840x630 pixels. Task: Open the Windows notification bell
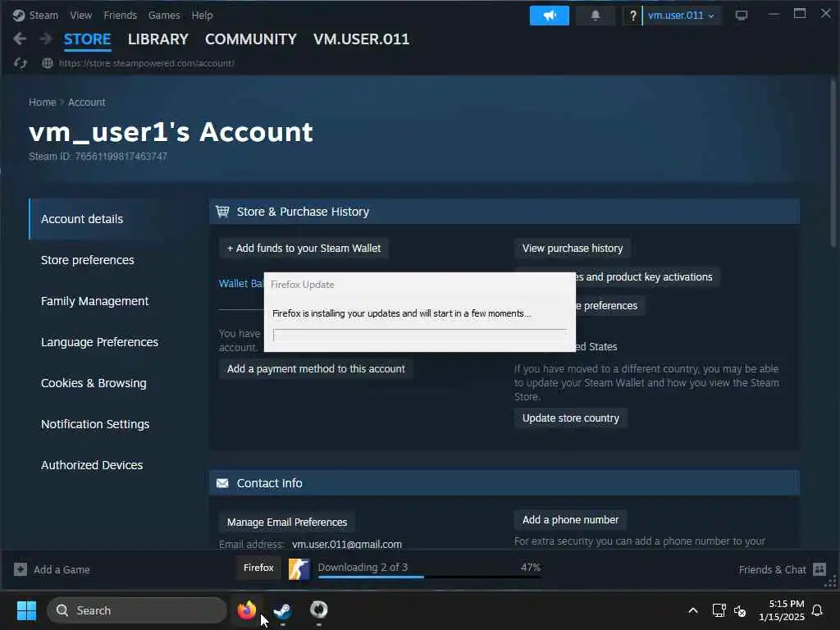818,610
